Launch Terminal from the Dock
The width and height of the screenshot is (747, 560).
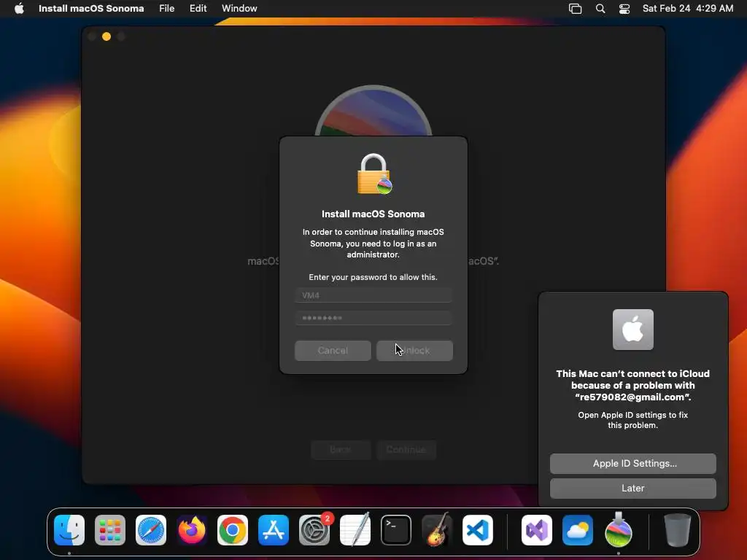click(396, 530)
